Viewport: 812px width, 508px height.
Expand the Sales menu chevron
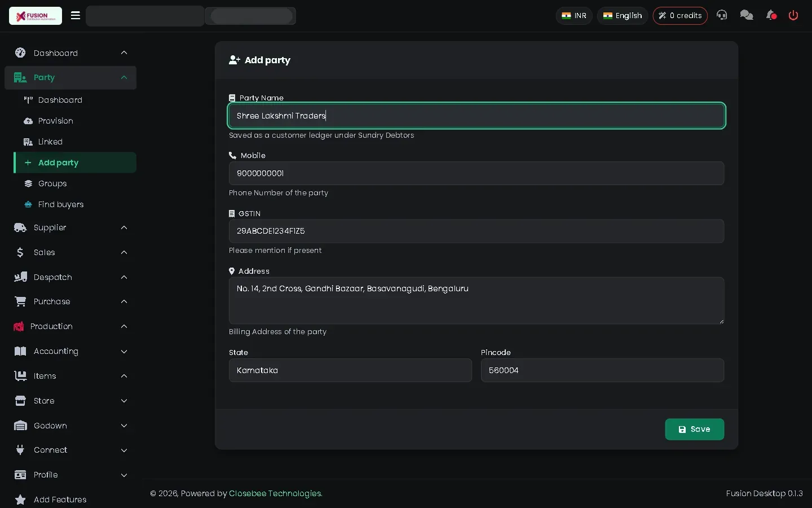tap(124, 252)
